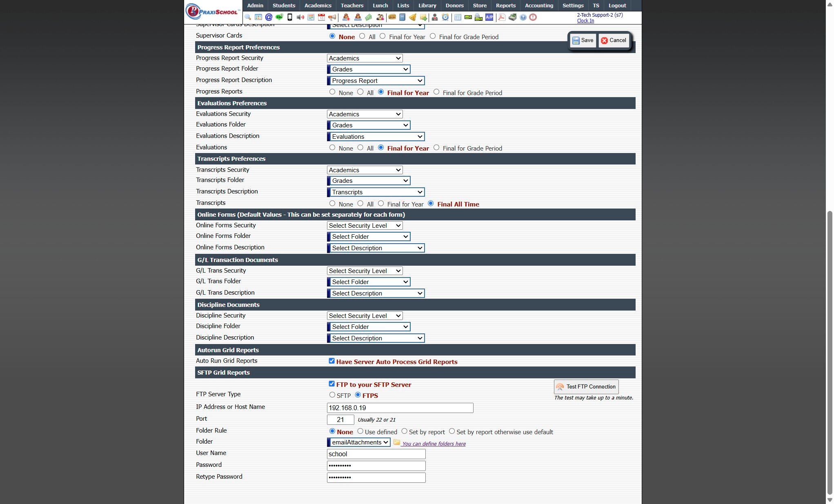
Task: Click 'You can define folders here' link
Action: pyautogui.click(x=434, y=444)
